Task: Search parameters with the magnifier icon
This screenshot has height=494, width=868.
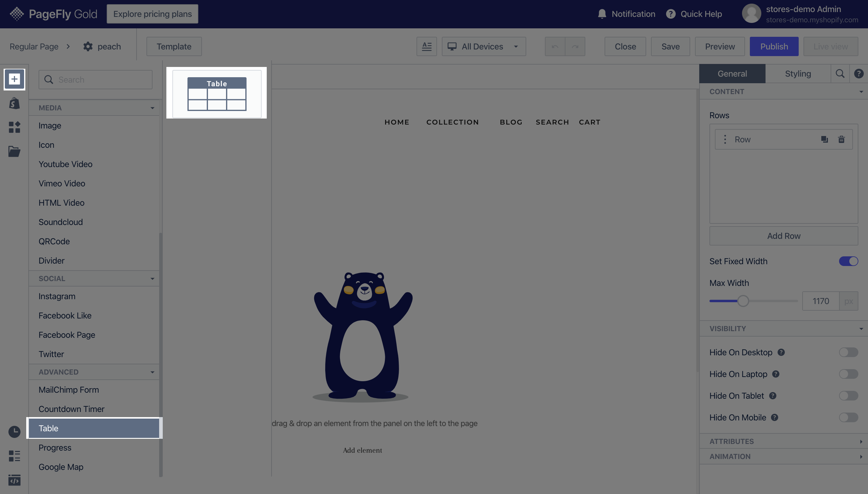Action: [840, 74]
